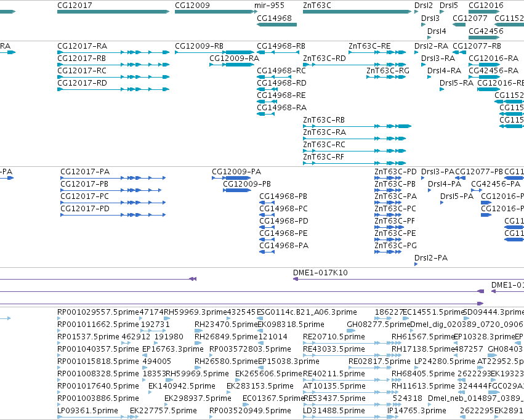
Task: Select the RE20710.5prime cDNA label
Action: pyautogui.click(x=334, y=337)
